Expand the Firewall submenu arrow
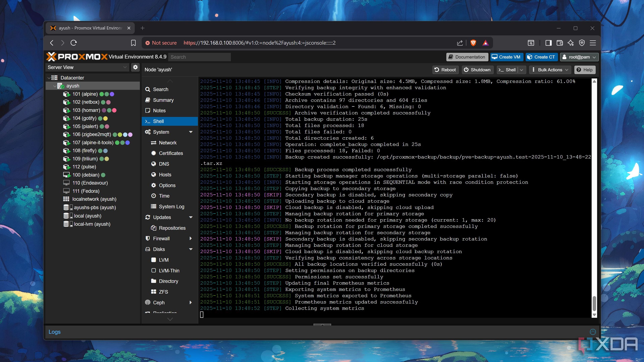Screen dimensions: 644x362 (191, 239)
